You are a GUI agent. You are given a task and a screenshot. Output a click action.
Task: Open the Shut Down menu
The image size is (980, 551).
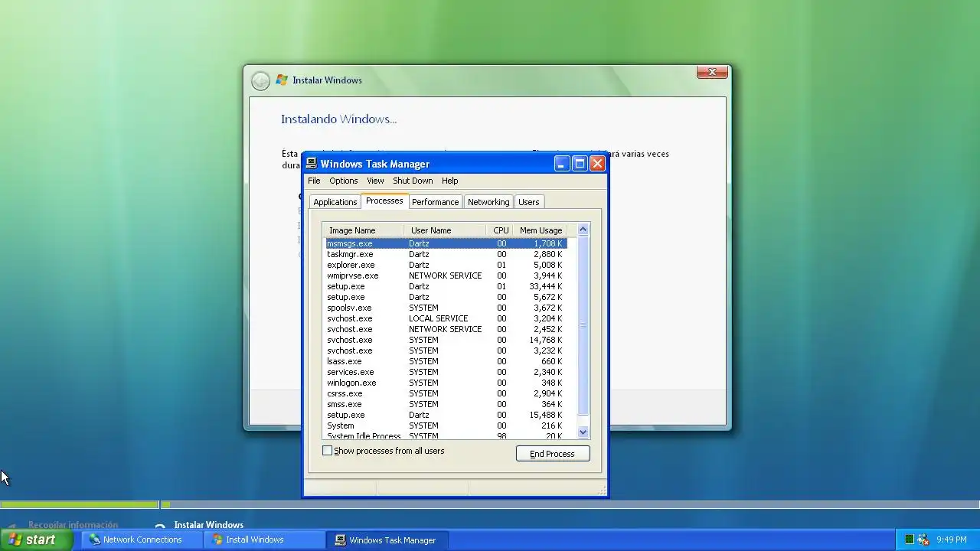[x=413, y=181]
